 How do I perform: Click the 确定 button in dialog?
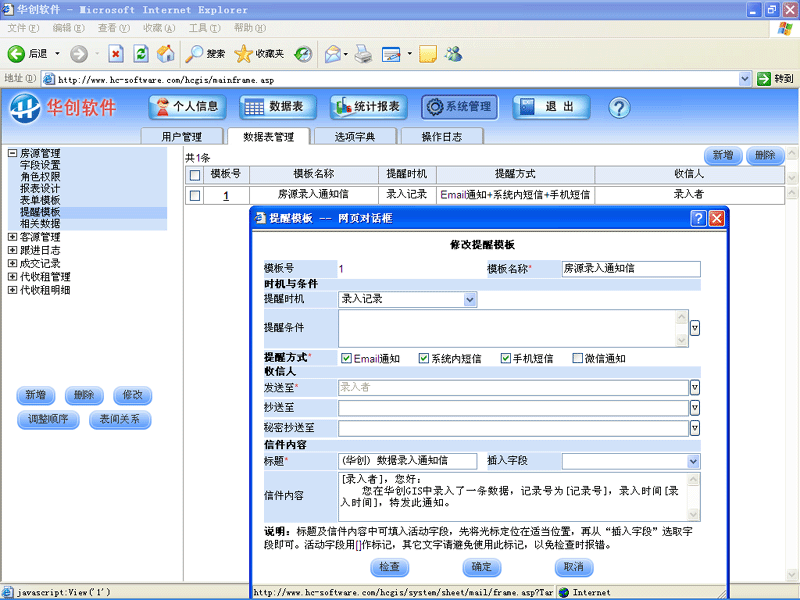tap(482, 567)
